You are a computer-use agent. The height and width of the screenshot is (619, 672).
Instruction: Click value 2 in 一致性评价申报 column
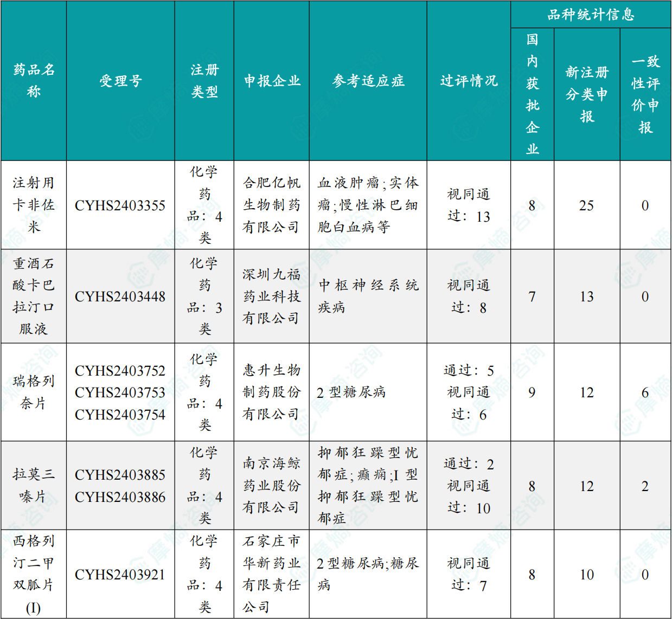pos(645,486)
